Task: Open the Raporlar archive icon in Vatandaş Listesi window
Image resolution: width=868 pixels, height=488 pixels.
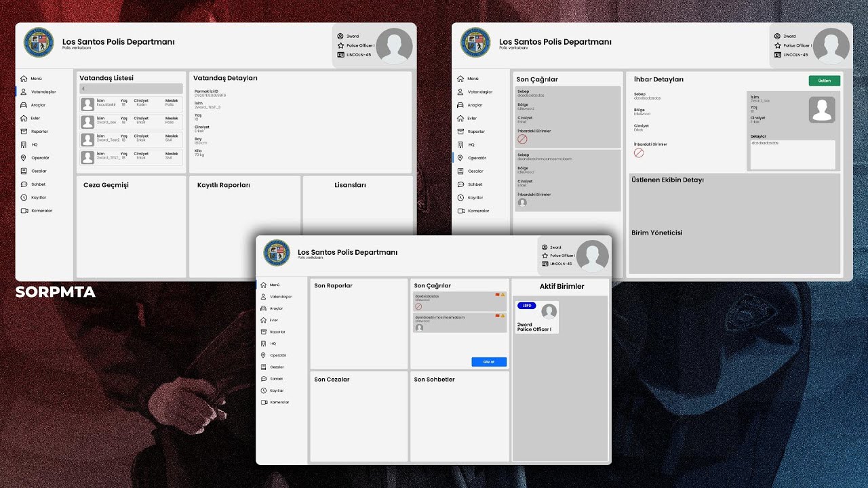Action: pos(24,131)
